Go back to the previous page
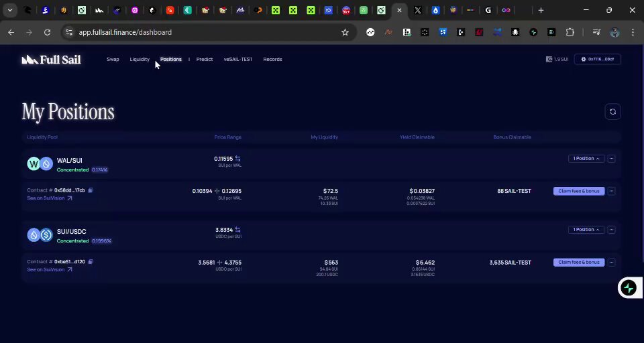The image size is (644, 343). (x=11, y=32)
